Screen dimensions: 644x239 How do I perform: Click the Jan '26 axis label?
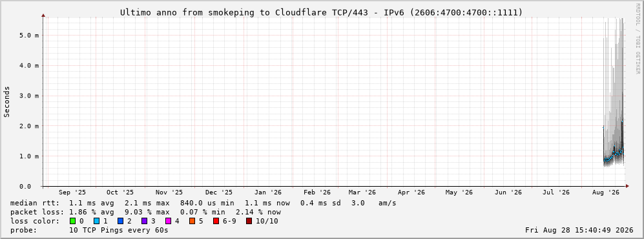coord(268,192)
